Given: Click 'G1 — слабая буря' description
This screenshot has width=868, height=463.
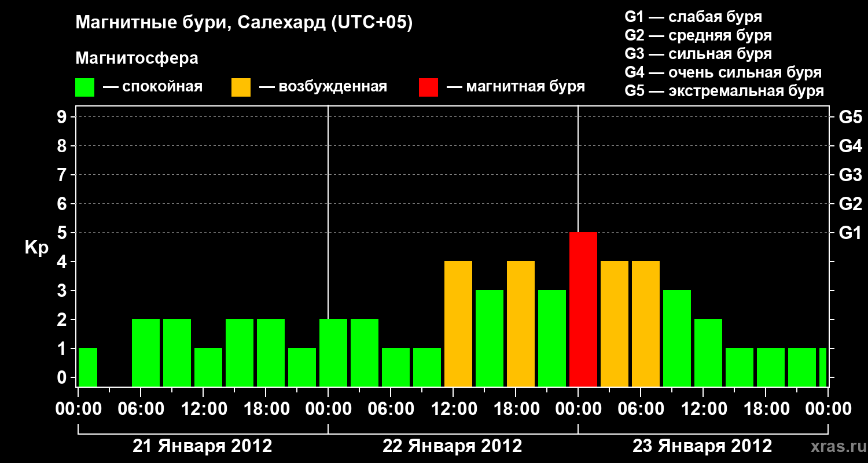Looking at the screenshot, I should [x=693, y=17].
